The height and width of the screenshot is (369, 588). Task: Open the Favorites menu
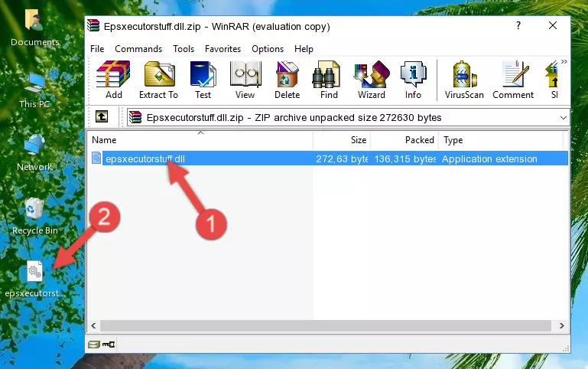point(223,49)
